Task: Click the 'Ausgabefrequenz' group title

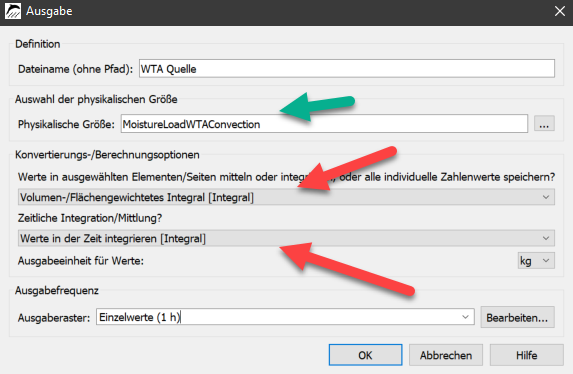Action: coord(57,290)
